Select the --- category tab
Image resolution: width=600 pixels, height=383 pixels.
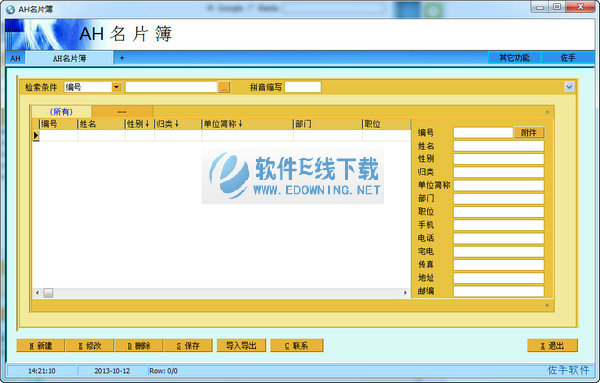[x=122, y=112]
